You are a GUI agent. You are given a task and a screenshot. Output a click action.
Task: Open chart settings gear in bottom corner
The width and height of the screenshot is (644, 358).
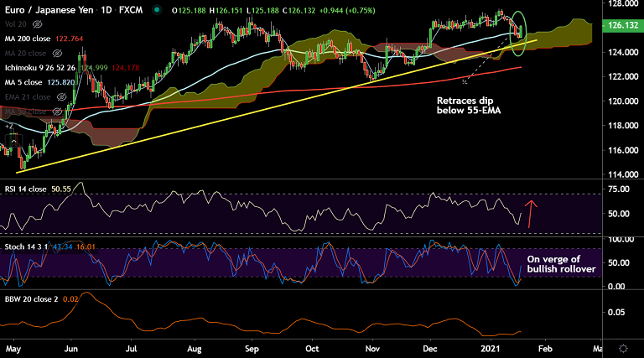coord(623,349)
